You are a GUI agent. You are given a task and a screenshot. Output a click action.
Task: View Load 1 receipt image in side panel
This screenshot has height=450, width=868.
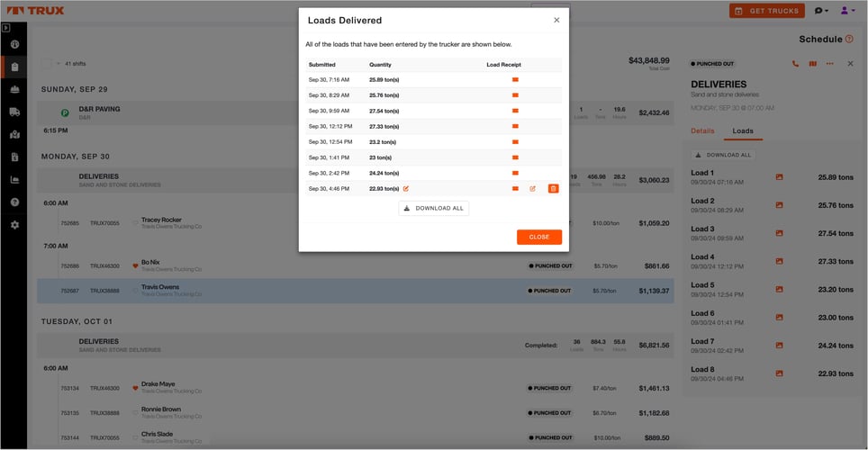[x=779, y=177]
